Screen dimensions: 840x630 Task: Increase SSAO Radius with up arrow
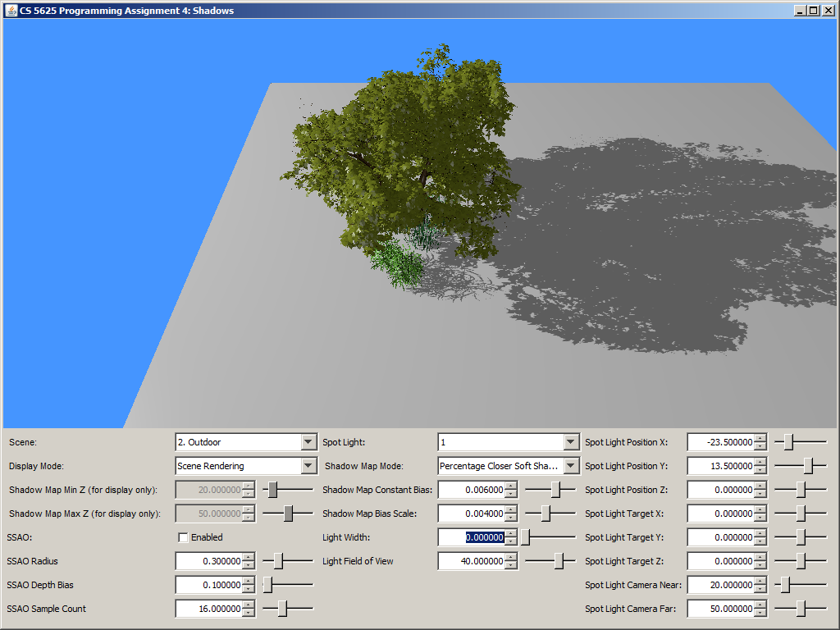(x=249, y=557)
